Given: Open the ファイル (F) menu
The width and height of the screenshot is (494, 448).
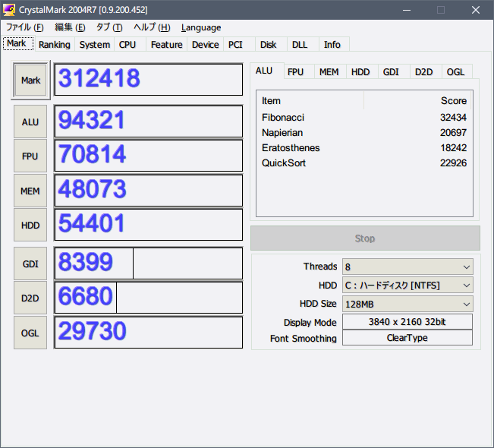Looking at the screenshot, I should pos(24,27).
